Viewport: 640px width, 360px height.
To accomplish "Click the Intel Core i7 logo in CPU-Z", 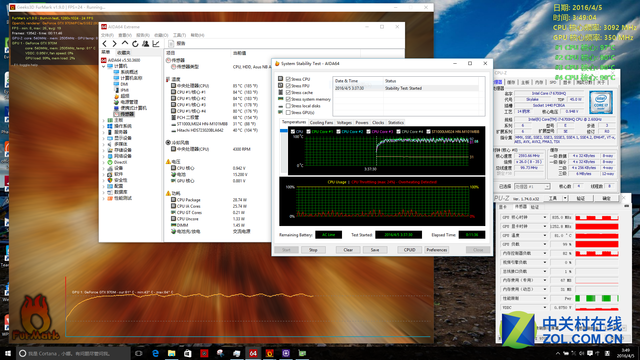I will (600, 102).
